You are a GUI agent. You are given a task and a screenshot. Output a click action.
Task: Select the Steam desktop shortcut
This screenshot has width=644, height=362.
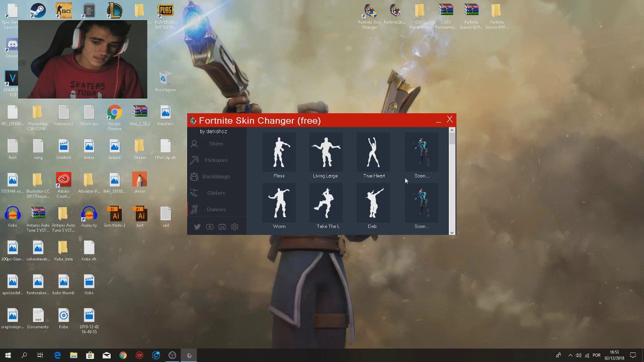click(38, 11)
